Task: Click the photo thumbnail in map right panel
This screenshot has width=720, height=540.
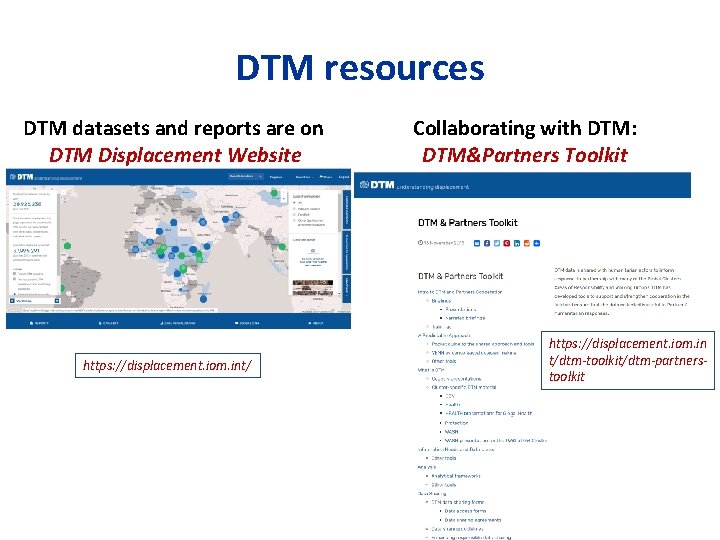Action: point(313,287)
